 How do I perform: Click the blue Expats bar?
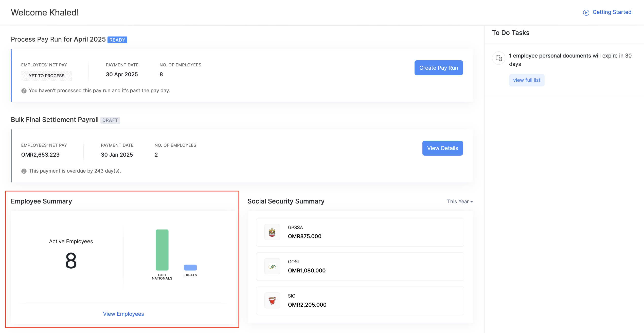(190, 267)
